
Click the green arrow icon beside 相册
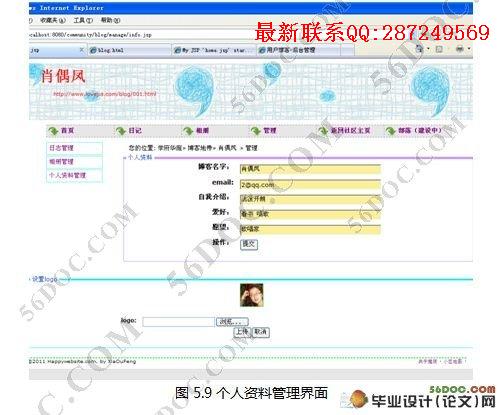pos(188,131)
